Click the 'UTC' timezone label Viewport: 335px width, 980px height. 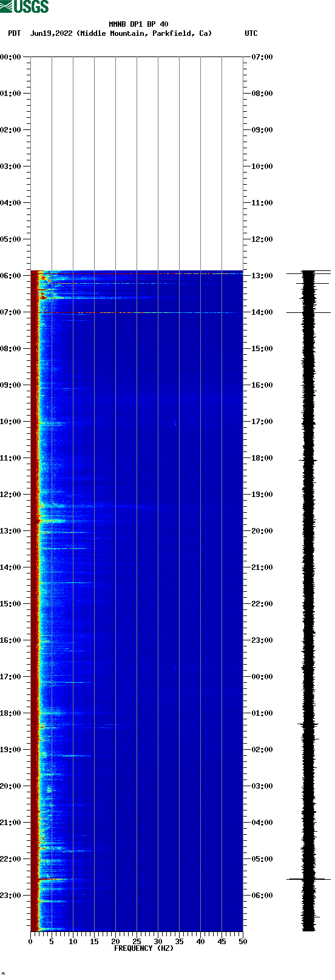[x=251, y=33]
